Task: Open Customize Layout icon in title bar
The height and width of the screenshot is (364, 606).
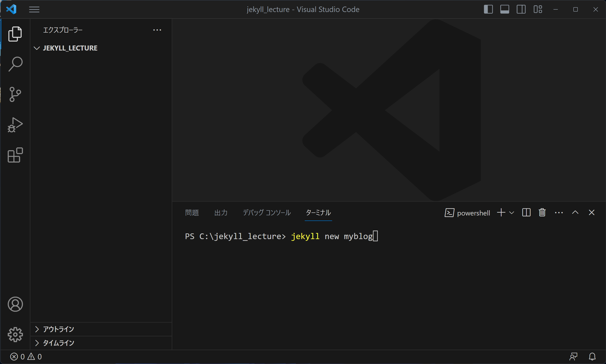Action: [537, 9]
